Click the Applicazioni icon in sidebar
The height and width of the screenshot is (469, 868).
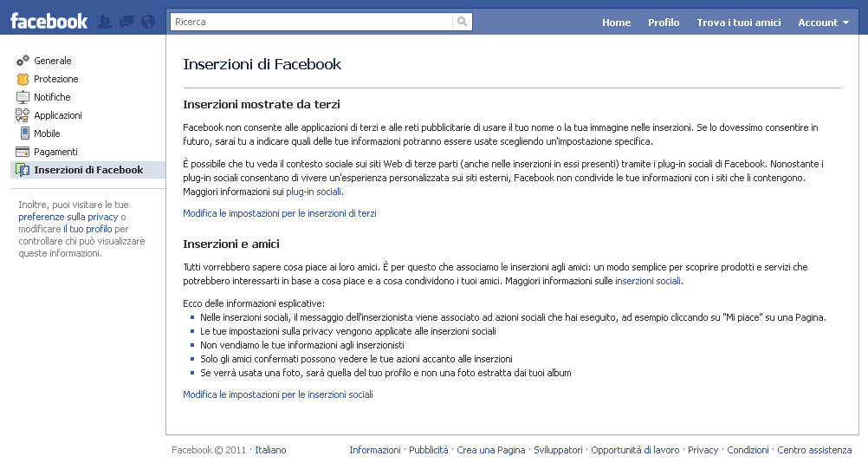click(23, 115)
